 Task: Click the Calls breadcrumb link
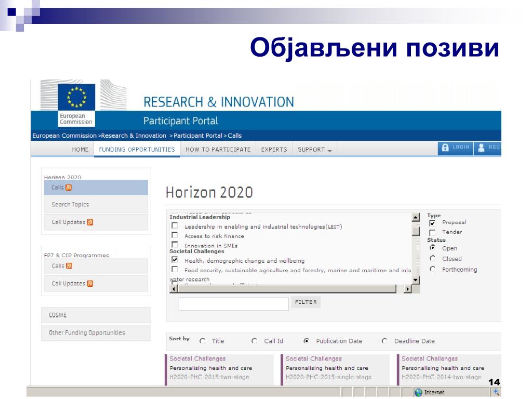pos(234,136)
